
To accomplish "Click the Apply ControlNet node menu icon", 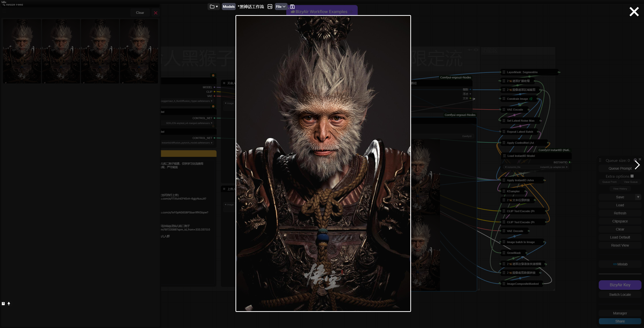I will coord(504,143).
